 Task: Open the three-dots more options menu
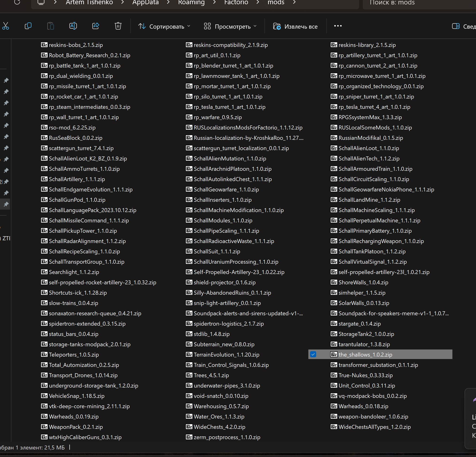click(x=338, y=26)
